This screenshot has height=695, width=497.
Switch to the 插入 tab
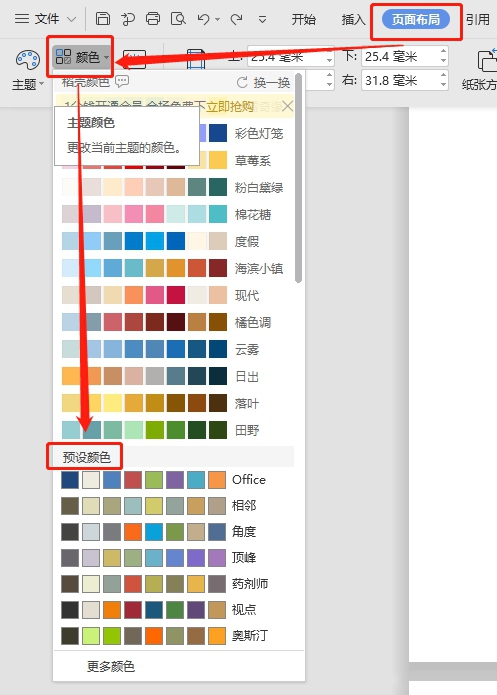pyautogui.click(x=353, y=20)
